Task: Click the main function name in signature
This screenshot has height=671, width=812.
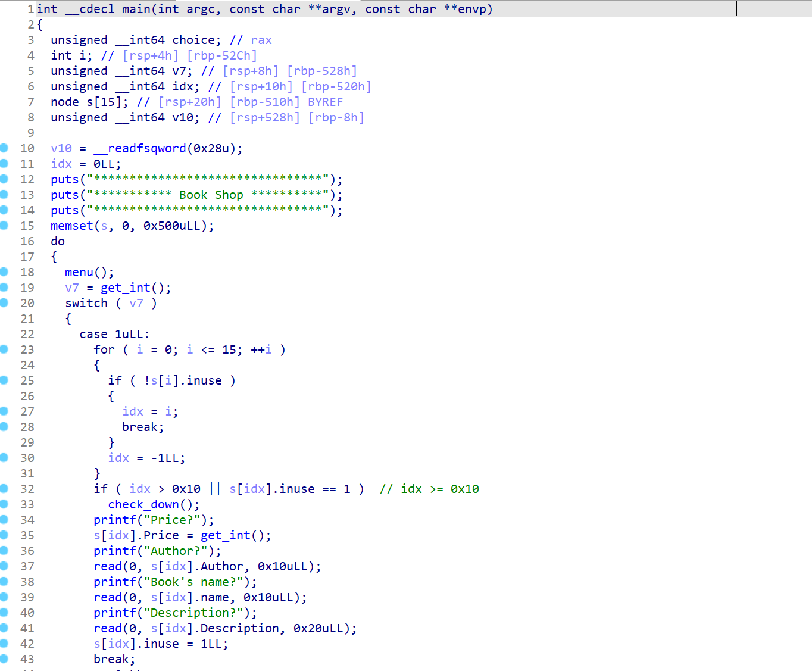Action: 136,9
